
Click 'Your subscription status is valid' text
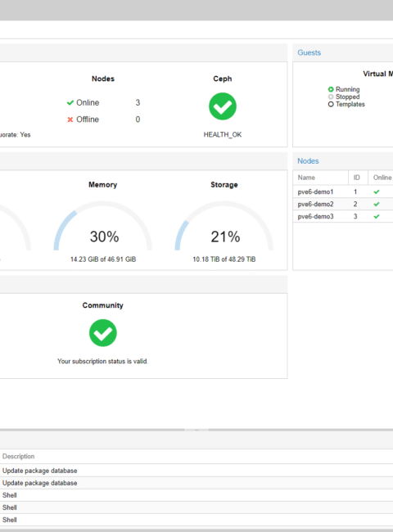tap(102, 361)
